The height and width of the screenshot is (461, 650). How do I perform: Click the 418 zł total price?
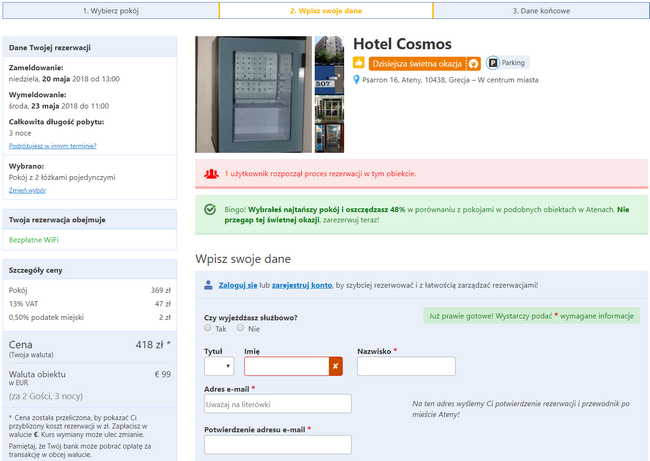153,345
